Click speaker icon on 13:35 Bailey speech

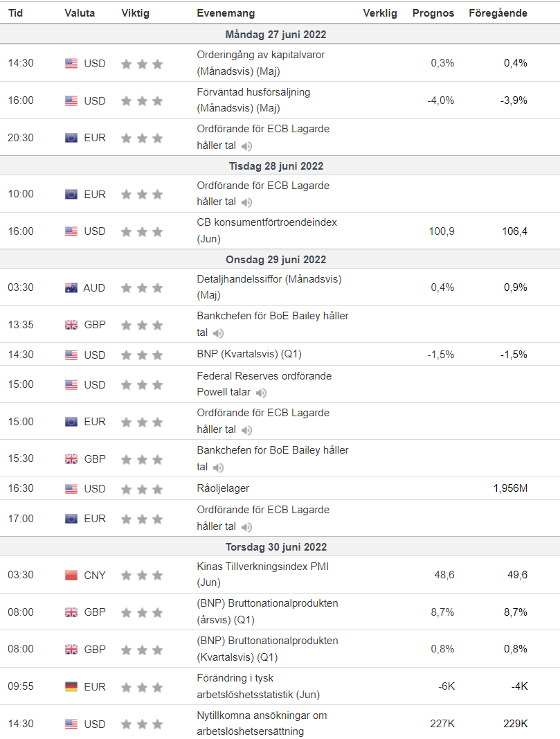(x=218, y=333)
